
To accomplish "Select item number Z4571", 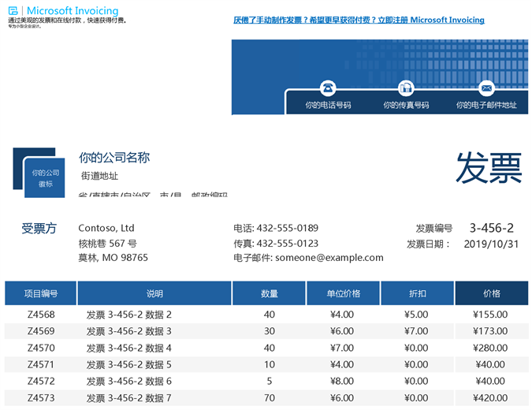I will 41,364.
